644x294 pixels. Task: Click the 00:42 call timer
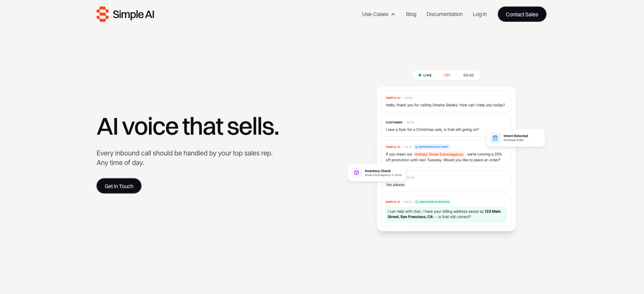point(468,75)
